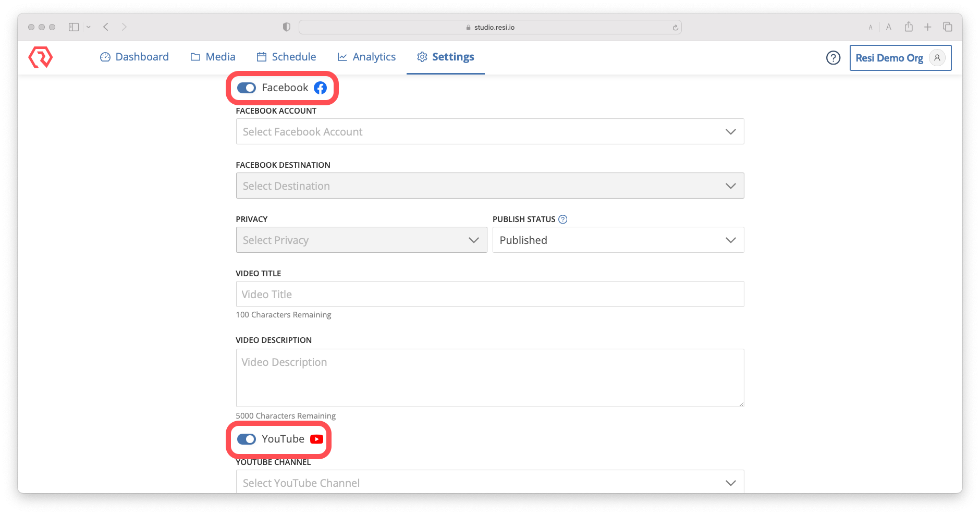The width and height of the screenshot is (980, 515).
Task: Disable the YouTube toggle switch
Action: coord(247,439)
